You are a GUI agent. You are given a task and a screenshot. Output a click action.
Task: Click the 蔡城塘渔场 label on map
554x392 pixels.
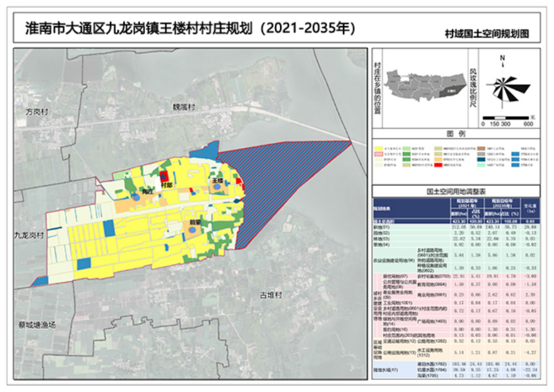coord(37,324)
